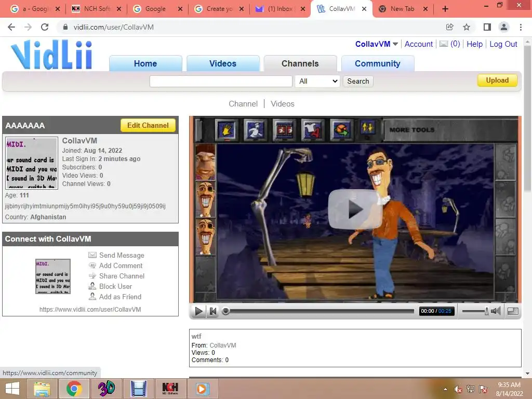Click Add as Friend

pos(120,297)
